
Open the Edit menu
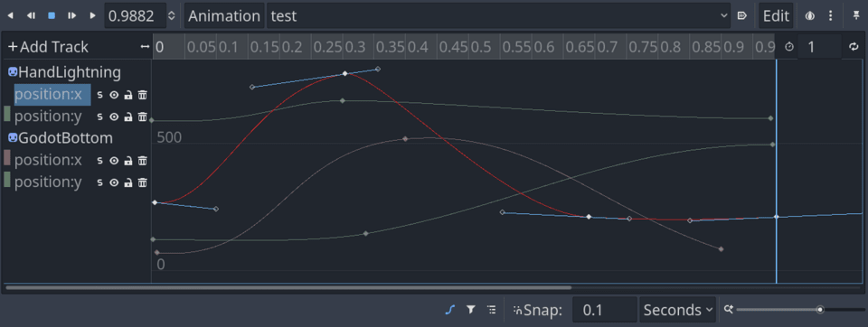(x=776, y=16)
